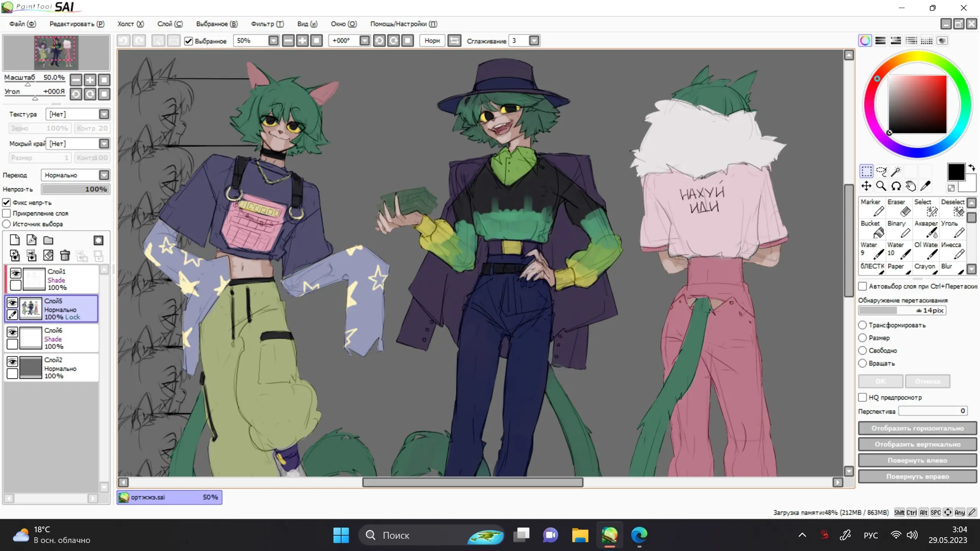
Task: Click the ортжожа.sai document tab
Action: (170, 497)
